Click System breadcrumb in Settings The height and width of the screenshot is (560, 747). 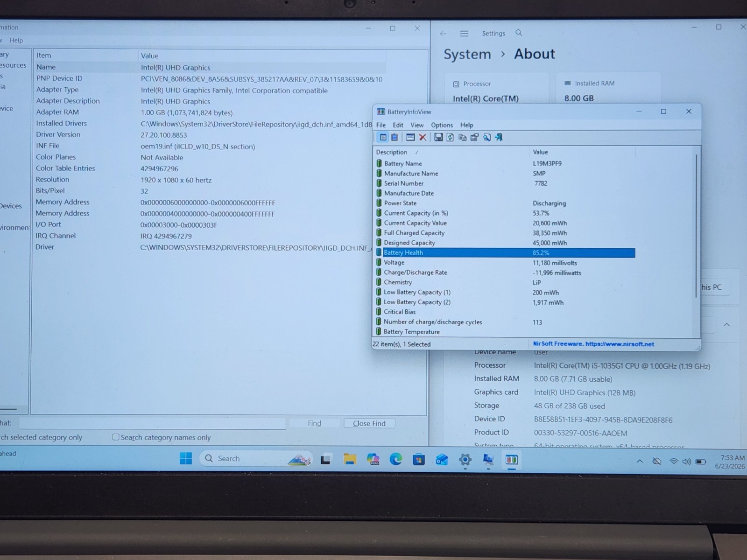(467, 54)
